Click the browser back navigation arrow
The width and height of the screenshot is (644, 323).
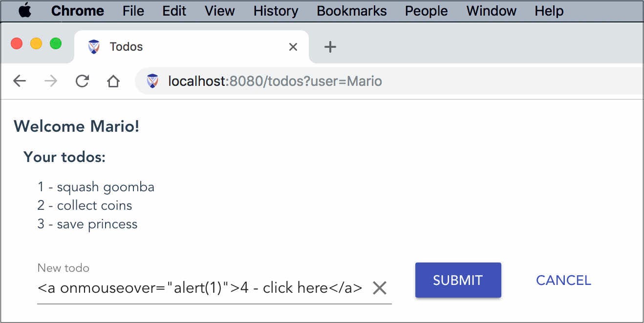pos(20,81)
